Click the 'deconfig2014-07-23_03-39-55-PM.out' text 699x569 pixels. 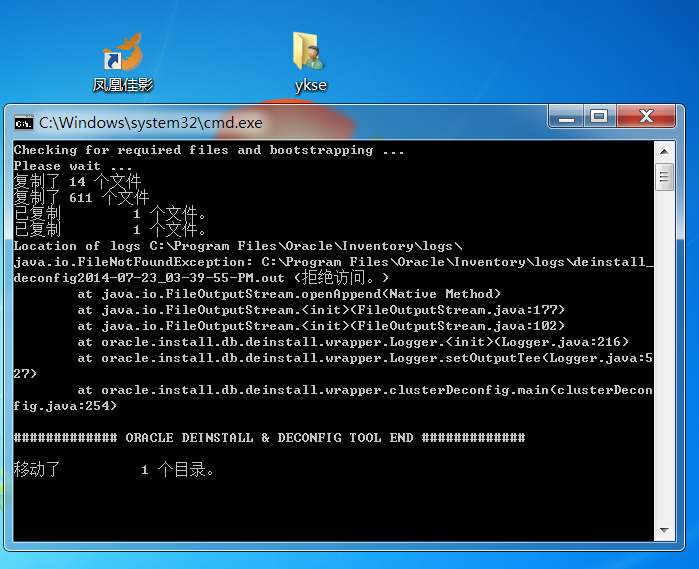coord(149,278)
